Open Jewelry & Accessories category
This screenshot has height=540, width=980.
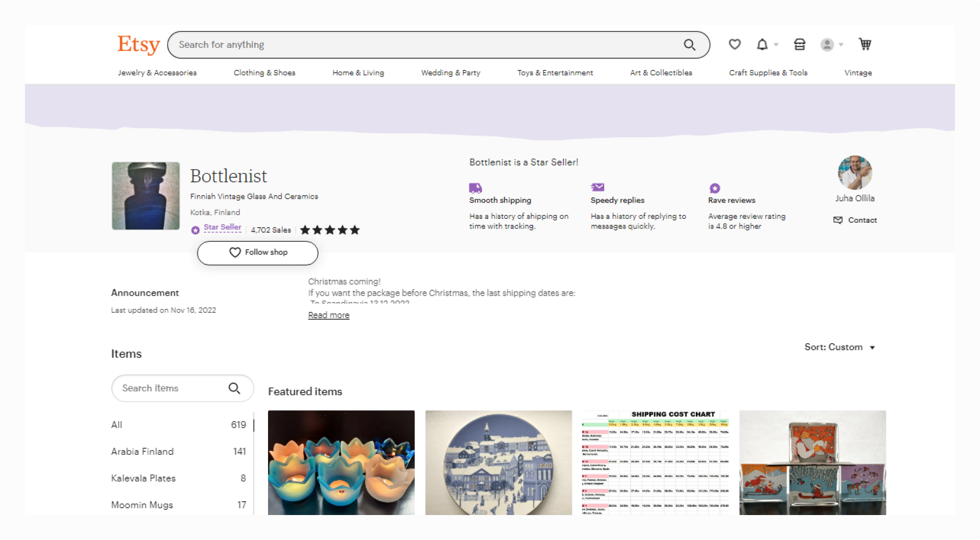pyautogui.click(x=157, y=73)
